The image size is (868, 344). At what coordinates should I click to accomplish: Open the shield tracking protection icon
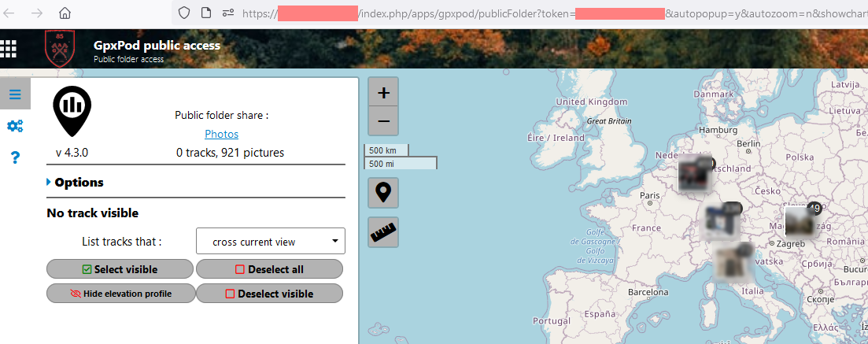184,13
